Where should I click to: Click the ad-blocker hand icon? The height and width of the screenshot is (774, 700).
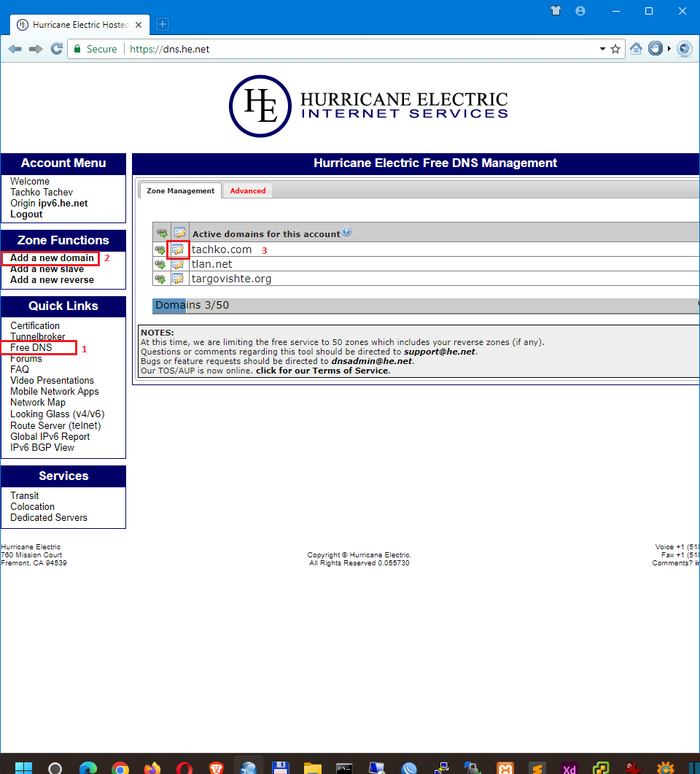655,48
